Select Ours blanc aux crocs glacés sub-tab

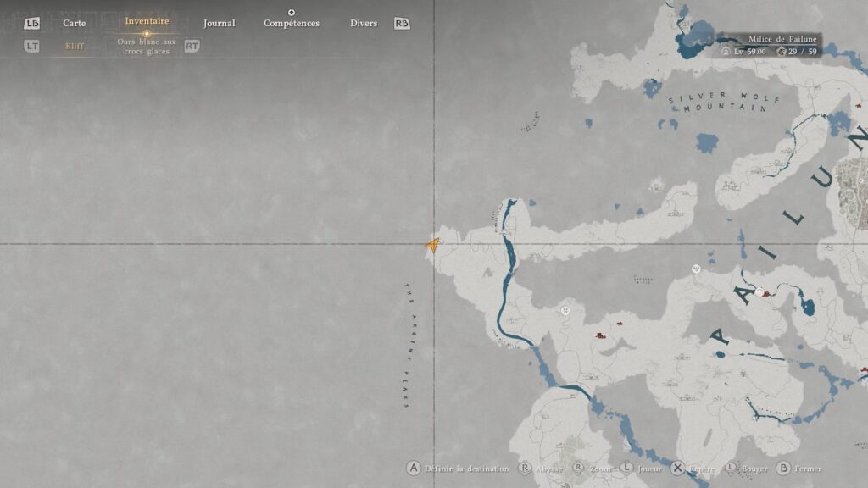pyautogui.click(x=147, y=47)
